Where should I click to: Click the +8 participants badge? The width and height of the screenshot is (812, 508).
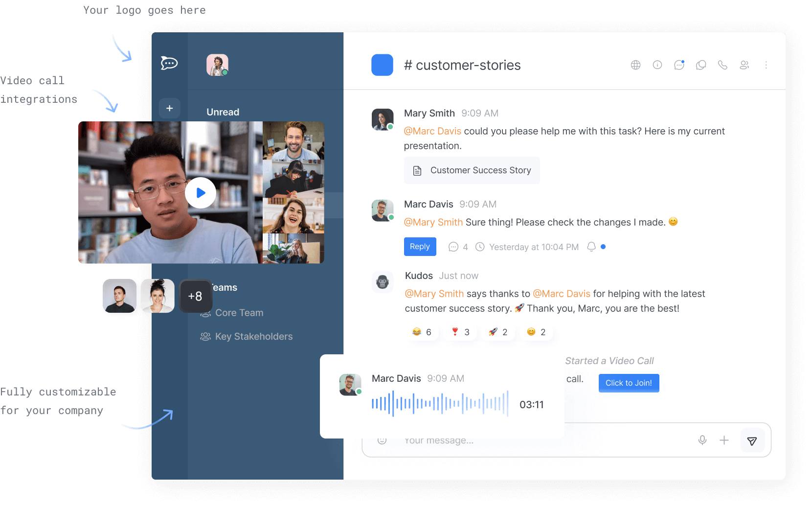click(x=196, y=296)
